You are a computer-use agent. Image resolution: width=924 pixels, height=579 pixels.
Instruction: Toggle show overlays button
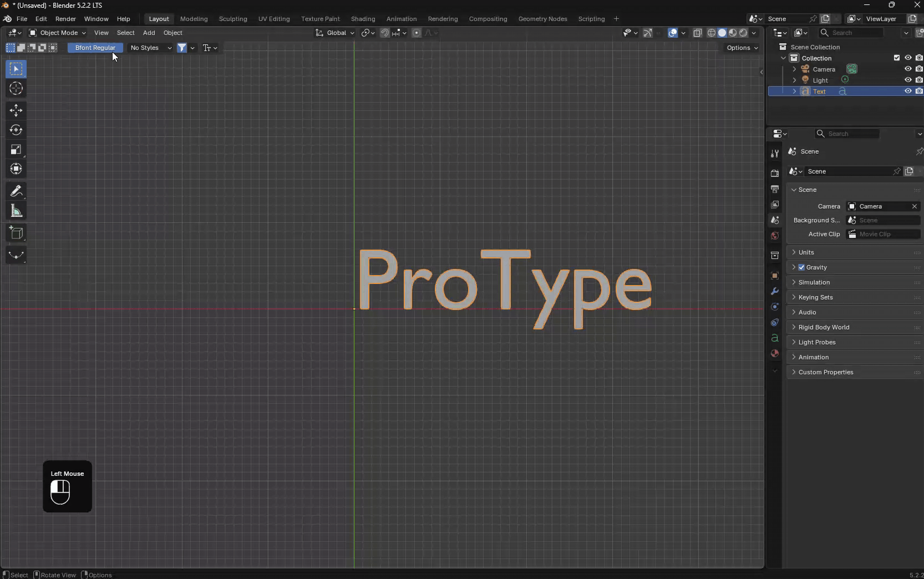click(x=673, y=33)
